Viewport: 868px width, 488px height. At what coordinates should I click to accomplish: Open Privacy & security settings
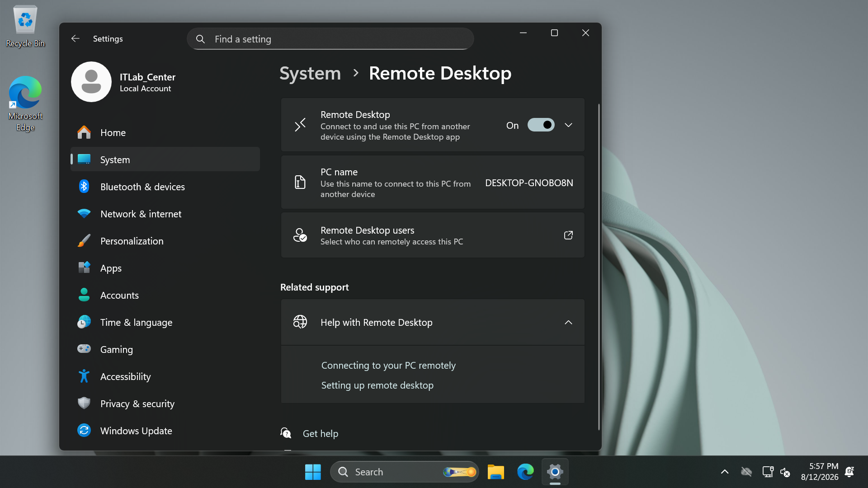pos(165,404)
